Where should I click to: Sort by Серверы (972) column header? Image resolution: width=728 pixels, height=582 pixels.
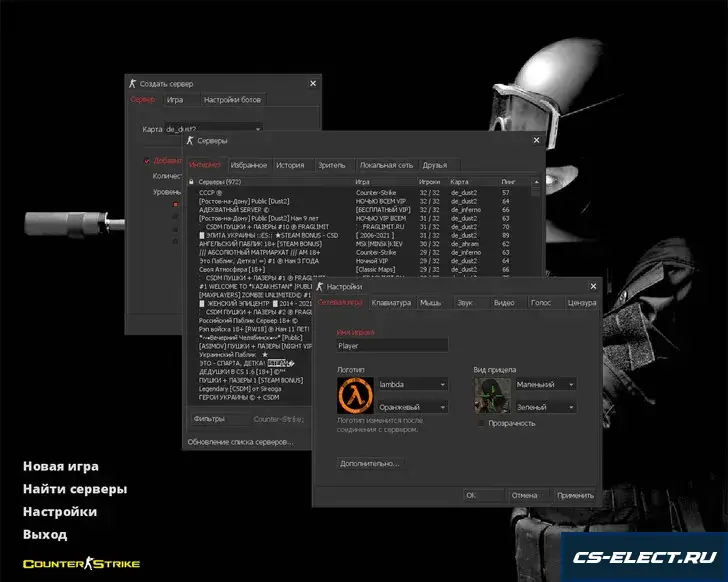pyautogui.click(x=275, y=182)
